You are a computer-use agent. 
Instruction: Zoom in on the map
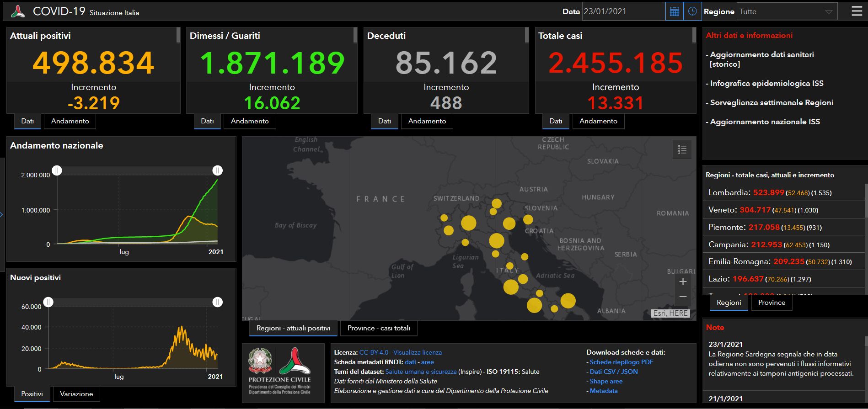point(682,282)
